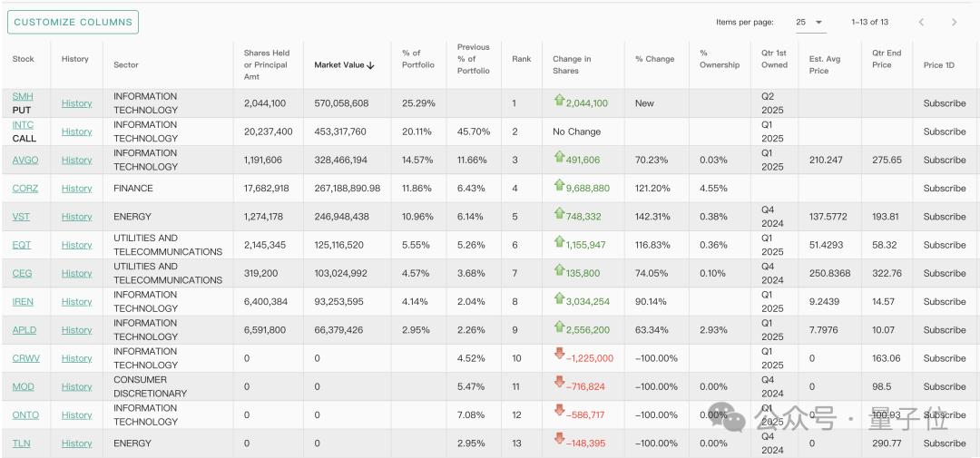View History for MOD row
The image size is (980, 458).
click(x=76, y=386)
